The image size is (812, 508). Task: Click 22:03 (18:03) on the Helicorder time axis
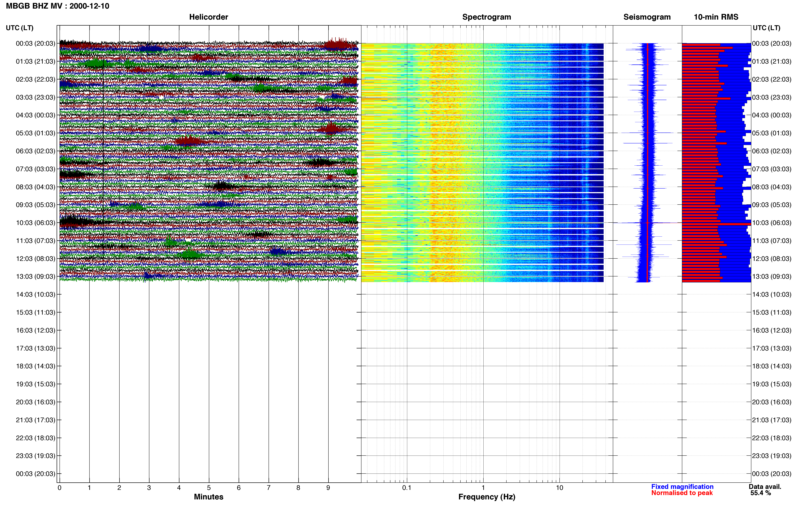click(x=36, y=438)
